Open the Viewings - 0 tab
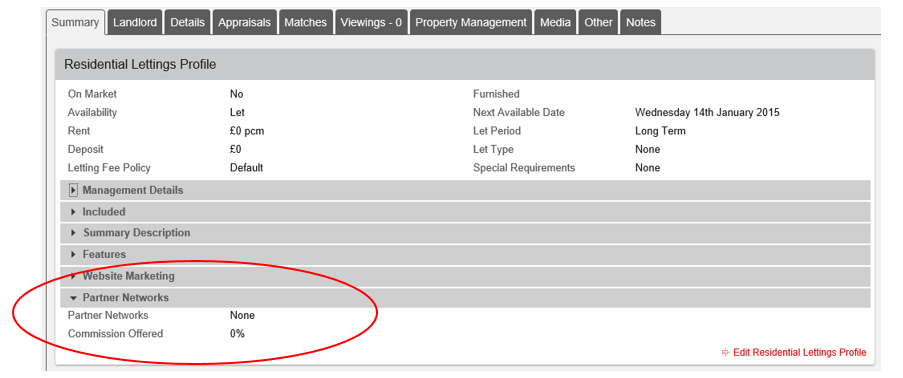The image size is (903, 378). pos(371,22)
